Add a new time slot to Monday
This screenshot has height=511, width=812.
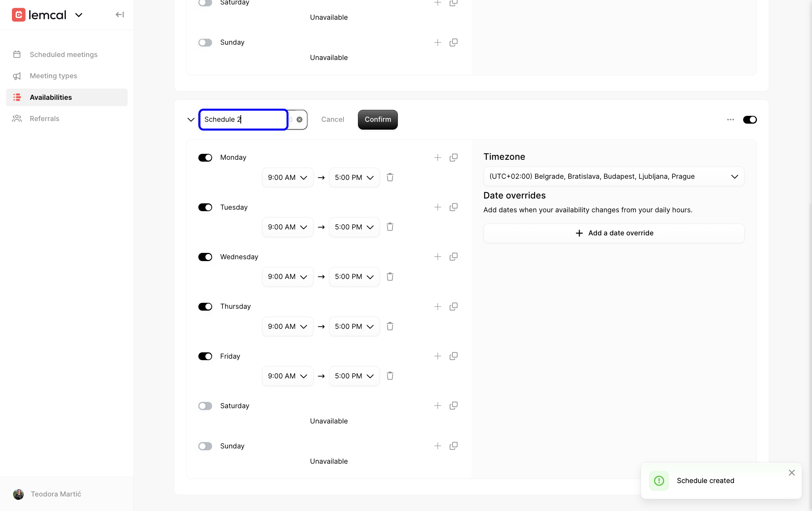point(437,157)
